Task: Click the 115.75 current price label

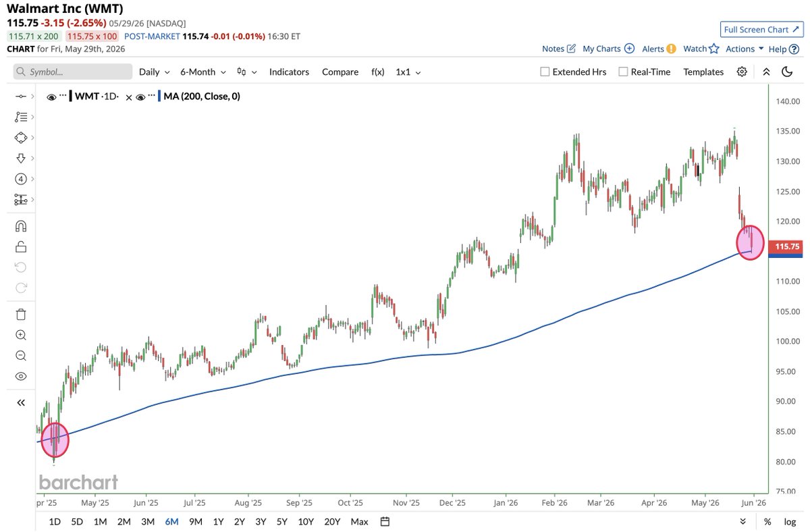Action: pyautogui.click(x=787, y=247)
